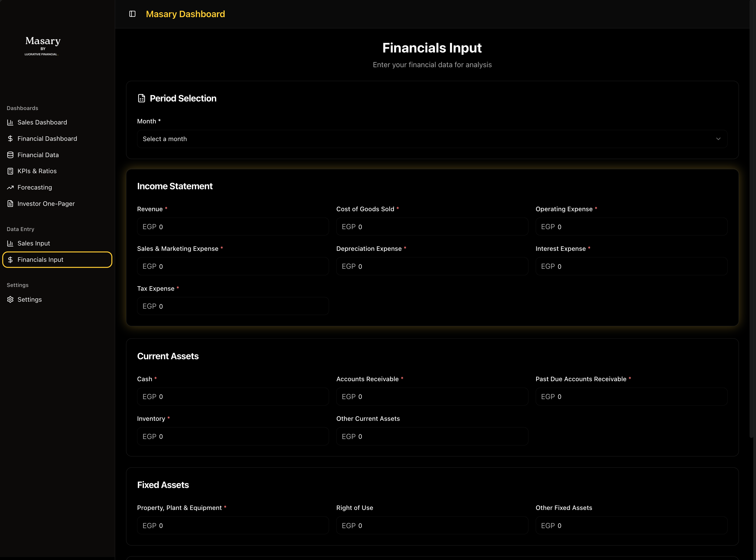Click the Accounts Receivable input field
Viewport: 756px width, 560px height.
432,397
